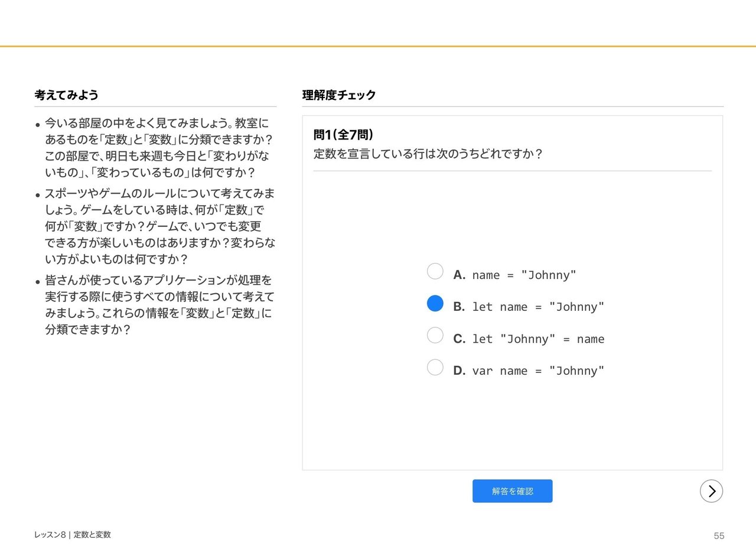The image size is (756, 552).
Task: Select the chosen radio button for answer B
Action: point(435,303)
